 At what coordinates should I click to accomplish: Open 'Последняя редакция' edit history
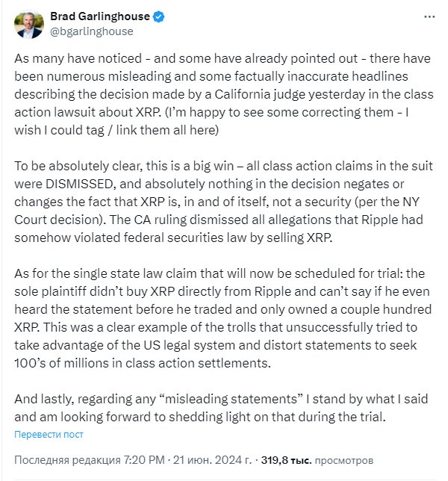pyautogui.click(x=67, y=460)
